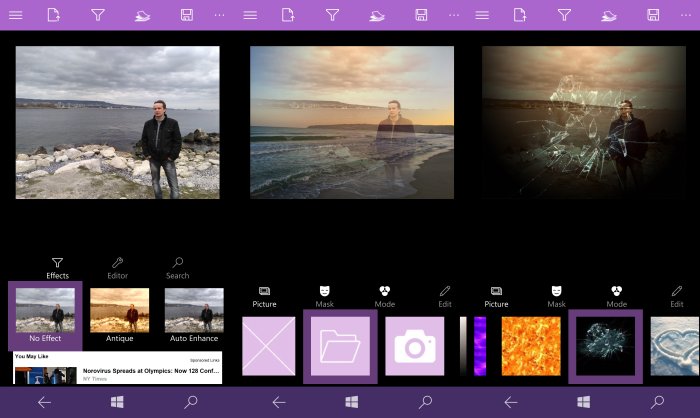Screen dimensions: 700x418
Task: Tap system search icon in middle screen
Action: tap(425, 402)
